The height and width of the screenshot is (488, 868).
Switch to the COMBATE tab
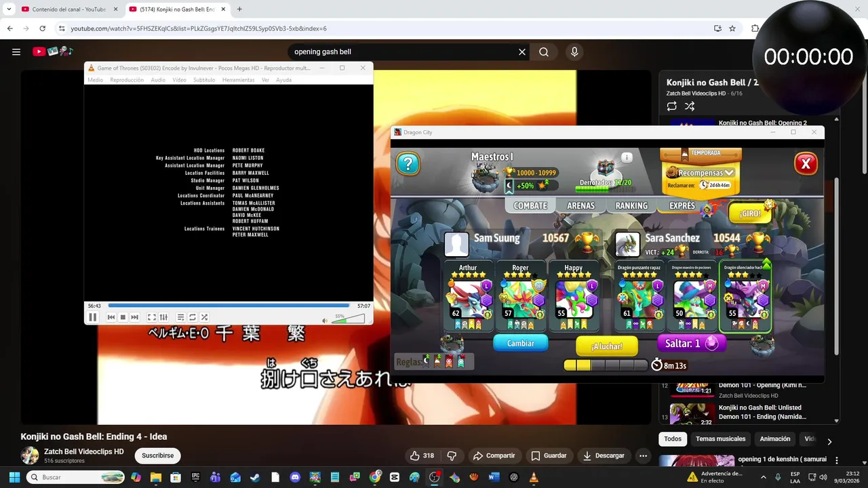point(530,205)
